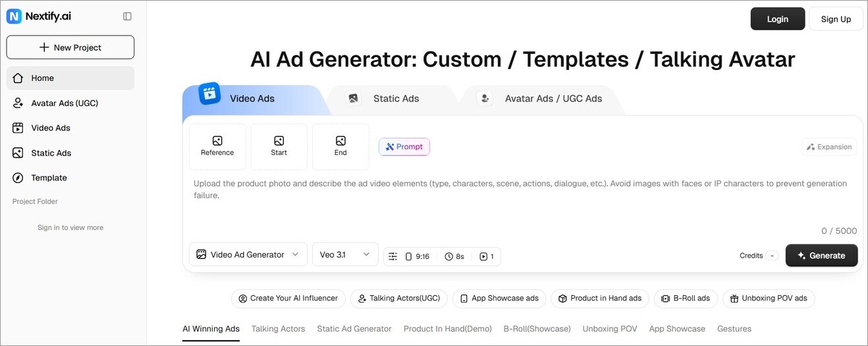Viewport: 868px width, 346px height.
Task: Open the Video Ad Generator dropdown
Action: (x=248, y=254)
